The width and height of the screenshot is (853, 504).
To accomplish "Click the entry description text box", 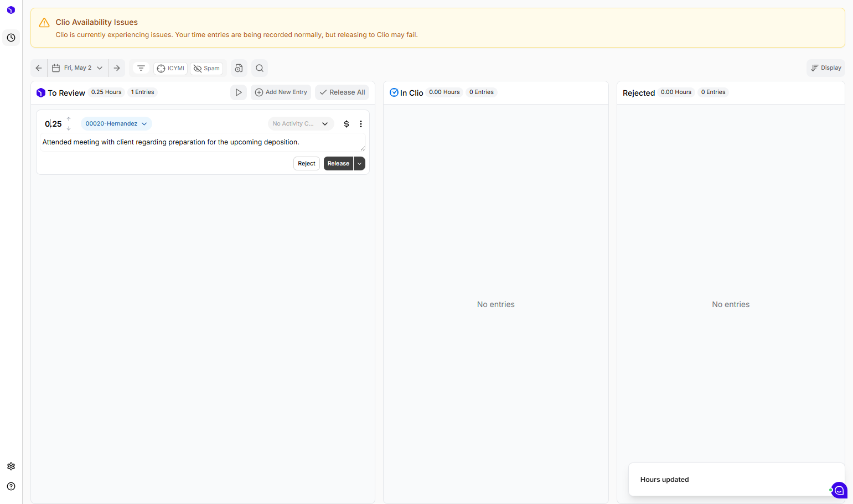I will [x=203, y=142].
